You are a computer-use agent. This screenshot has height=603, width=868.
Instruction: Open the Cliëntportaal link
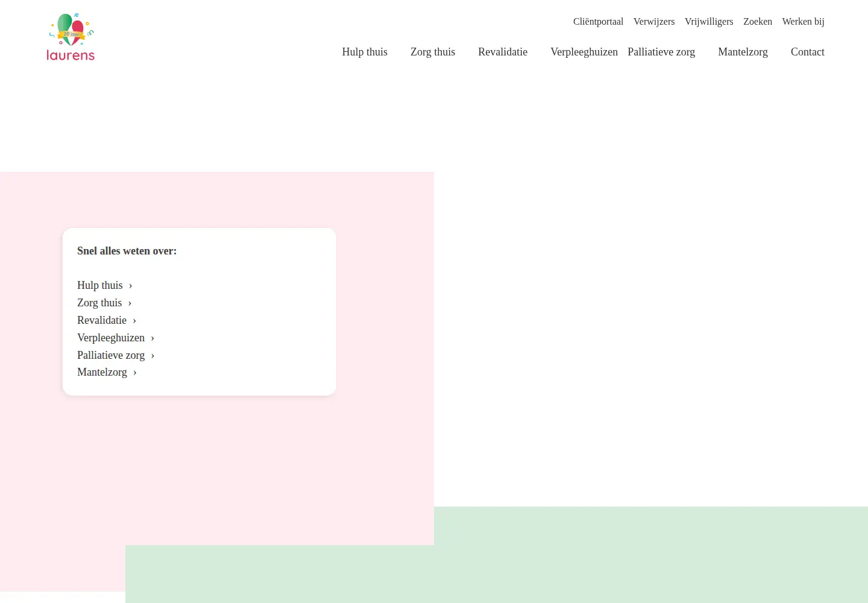pyautogui.click(x=598, y=22)
